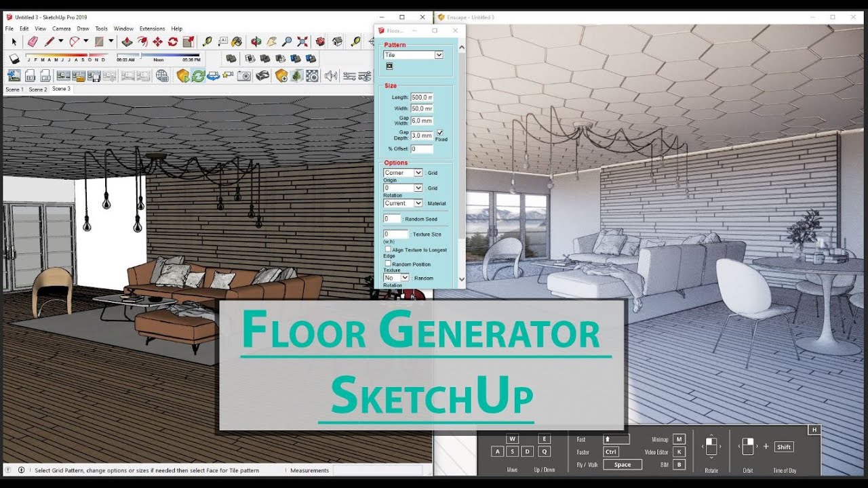868x488 pixels.
Task: Select the arrow Select tool
Action: point(14,41)
